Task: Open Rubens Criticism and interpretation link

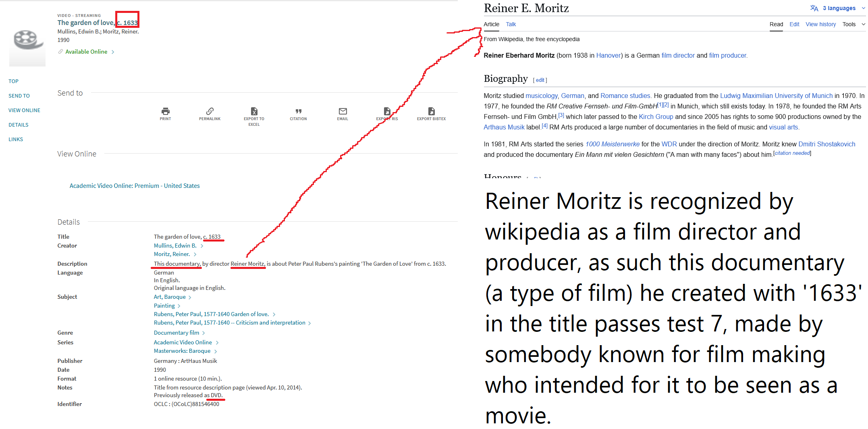Action: (230, 323)
